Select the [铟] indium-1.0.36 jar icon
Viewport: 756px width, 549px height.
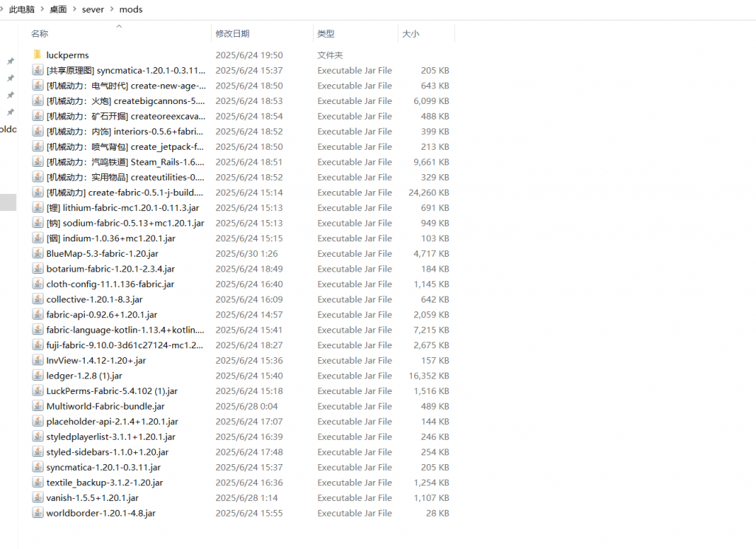38,238
